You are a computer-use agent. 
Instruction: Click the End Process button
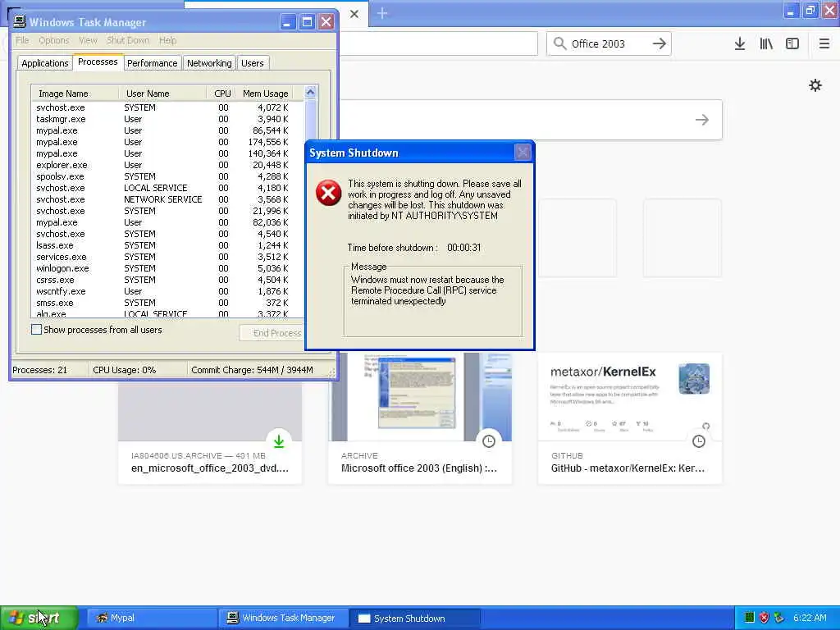[x=272, y=333]
